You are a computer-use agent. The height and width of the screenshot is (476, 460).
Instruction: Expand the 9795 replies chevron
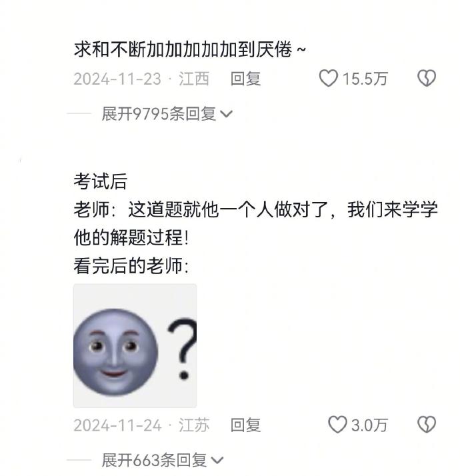226,115
